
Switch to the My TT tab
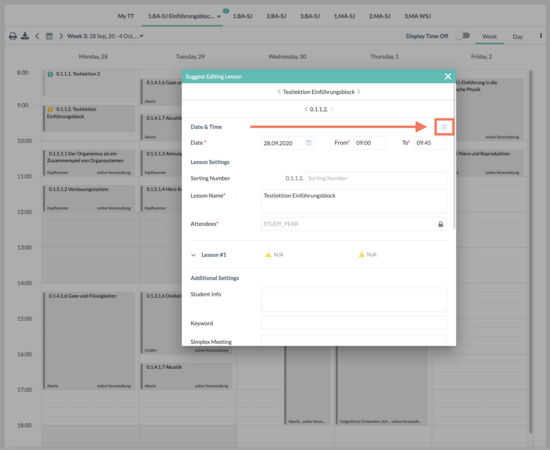click(x=126, y=16)
